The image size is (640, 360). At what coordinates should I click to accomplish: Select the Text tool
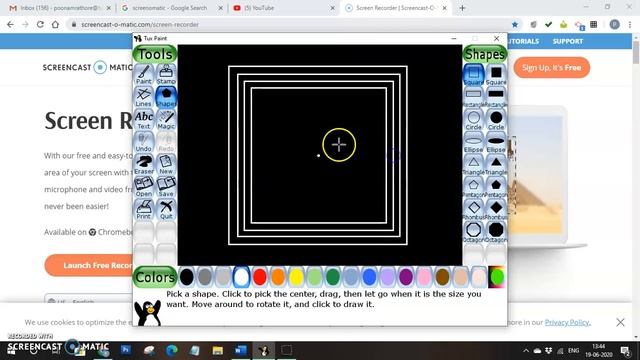(x=144, y=119)
